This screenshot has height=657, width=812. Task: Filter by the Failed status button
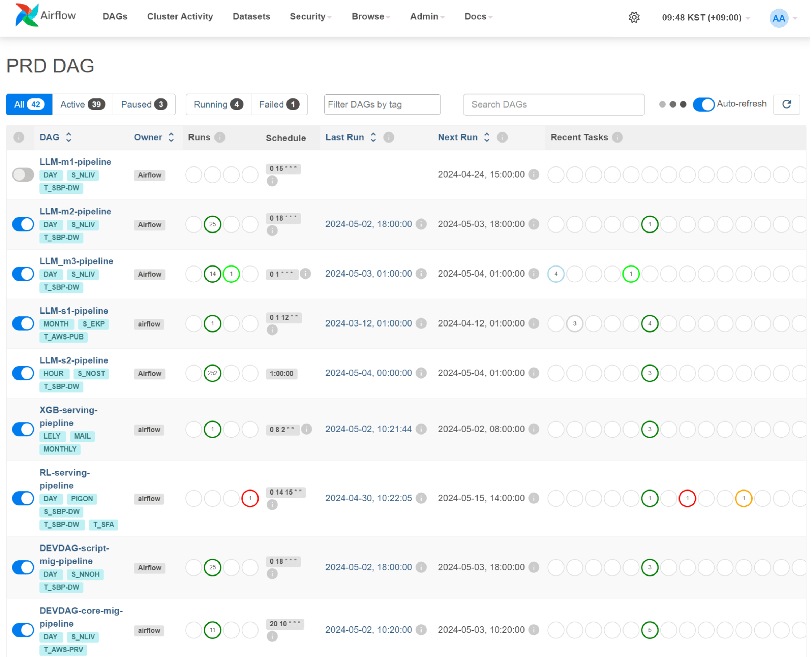point(279,104)
